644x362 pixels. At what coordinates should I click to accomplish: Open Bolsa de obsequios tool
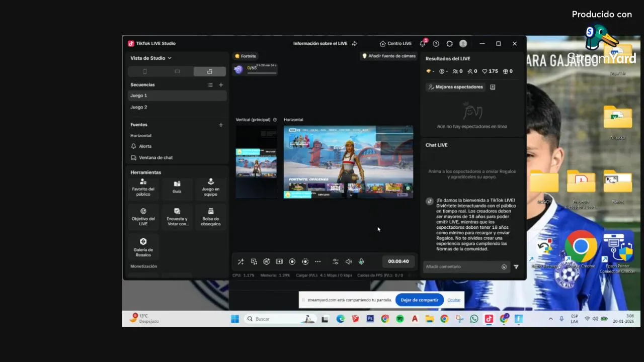[x=210, y=218]
